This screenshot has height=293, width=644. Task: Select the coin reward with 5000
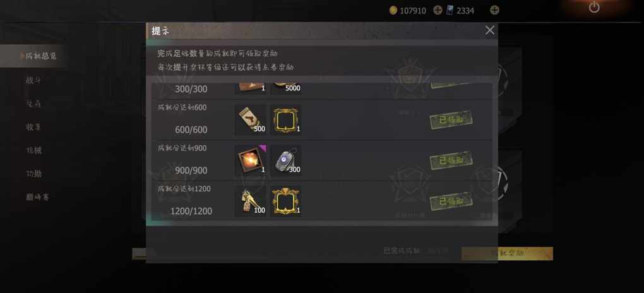pos(286,88)
